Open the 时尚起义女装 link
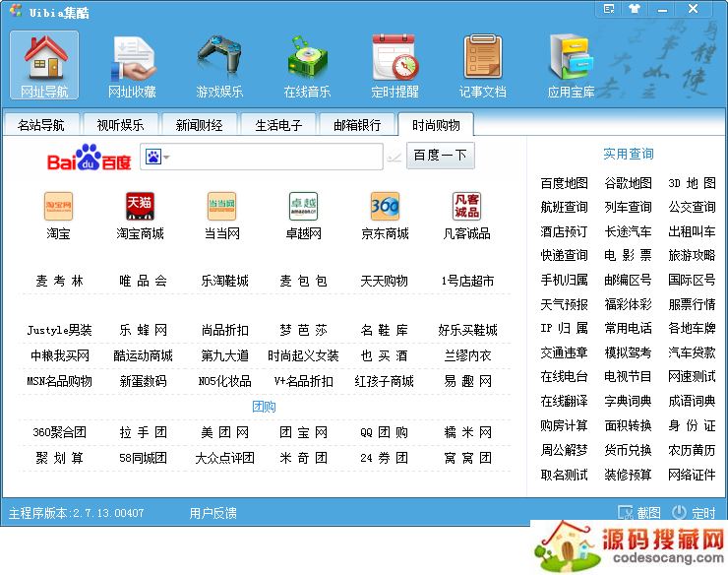Screen dimensions: 728x575 (303, 355)
